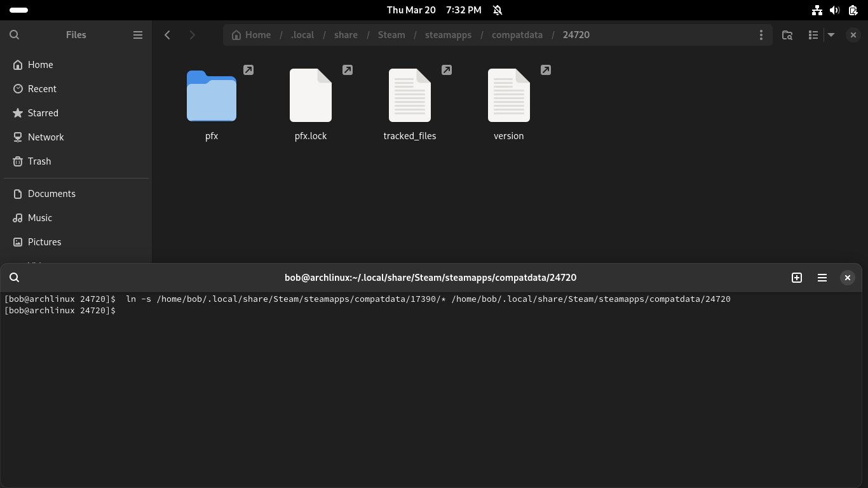Viewport: 868px width, 488px height.
Task: Open Pictures in the sidebar
Action: (76, 242)
